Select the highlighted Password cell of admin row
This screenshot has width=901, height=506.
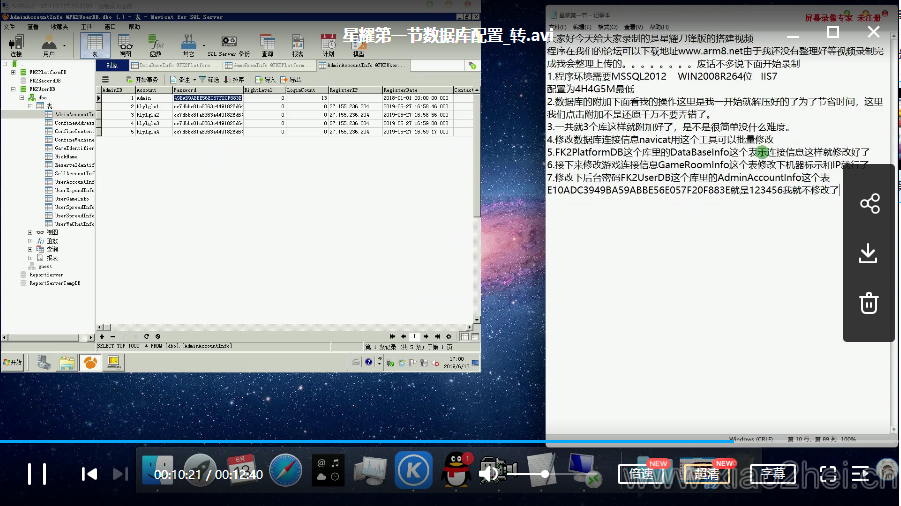click(x=207, y=98)
